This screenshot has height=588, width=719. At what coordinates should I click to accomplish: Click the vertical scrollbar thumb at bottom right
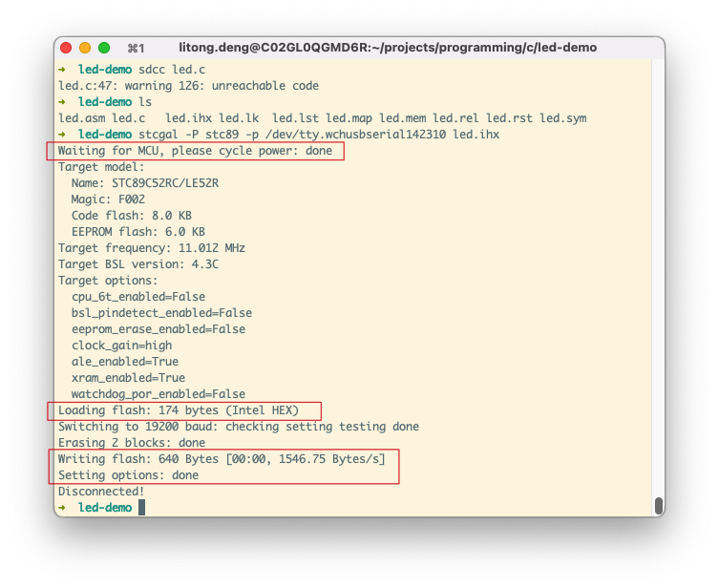pyautogui.click(x=658, y=505)
